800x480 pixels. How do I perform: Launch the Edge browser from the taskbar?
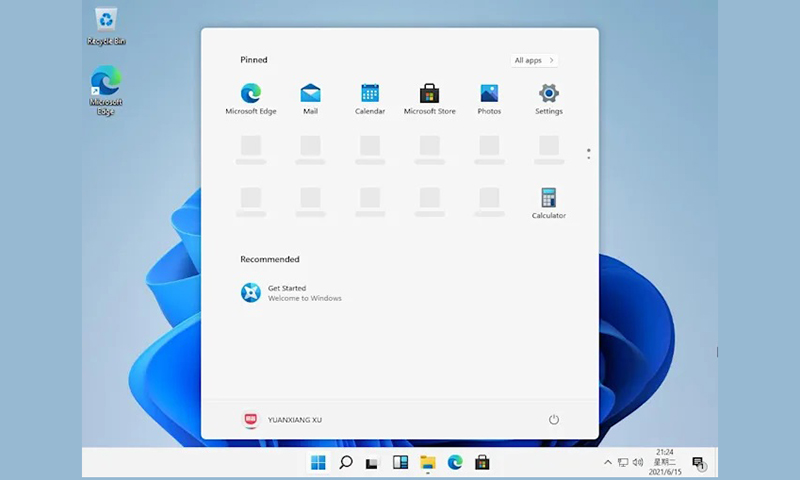pos(455,463)
